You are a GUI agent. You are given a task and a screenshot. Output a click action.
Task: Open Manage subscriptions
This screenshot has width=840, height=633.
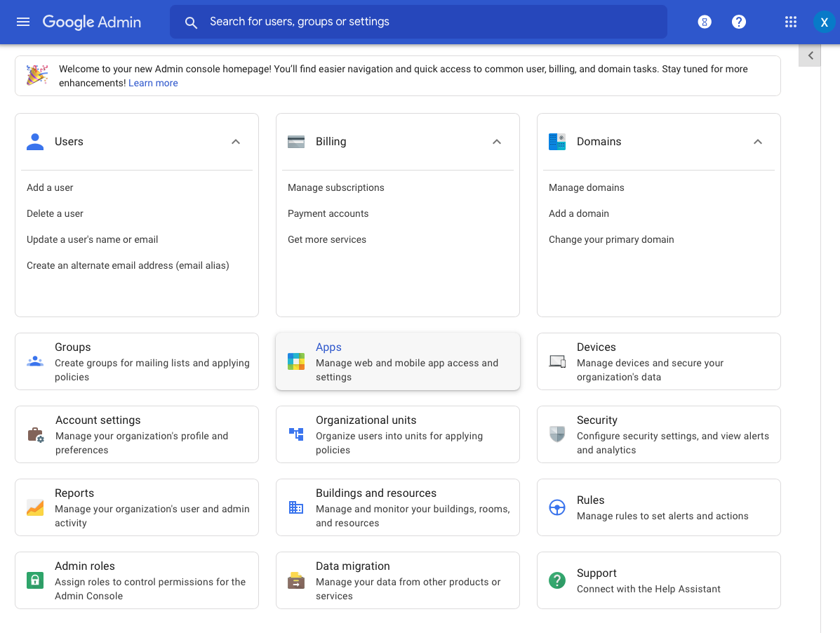coord(336,187)
